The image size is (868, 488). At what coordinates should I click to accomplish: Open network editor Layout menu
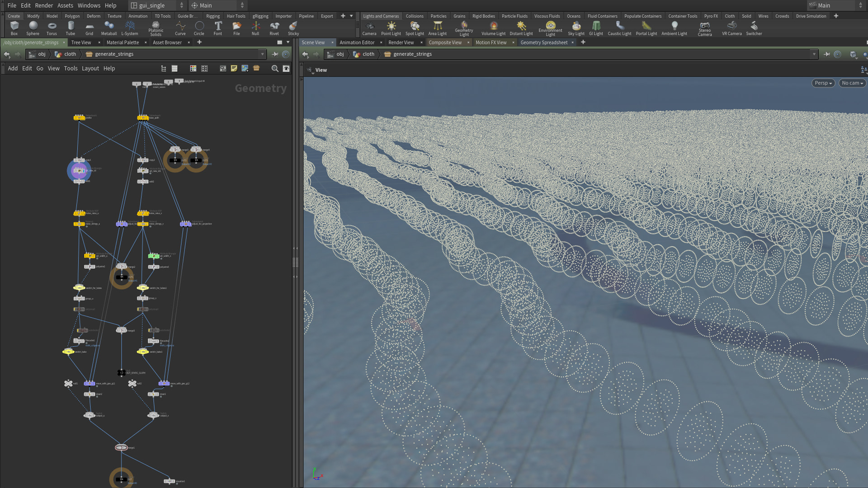pos(90,69)
